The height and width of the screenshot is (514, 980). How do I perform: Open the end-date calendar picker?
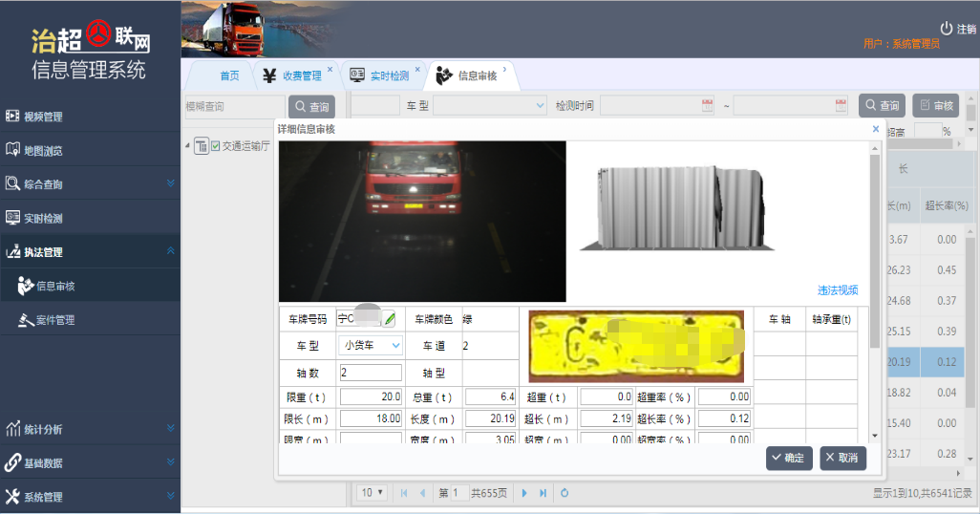(841, 105)
